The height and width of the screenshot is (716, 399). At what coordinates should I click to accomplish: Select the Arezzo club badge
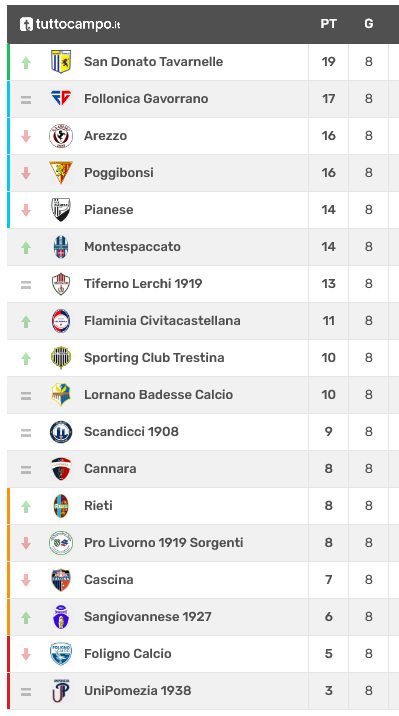coord(61,136)
